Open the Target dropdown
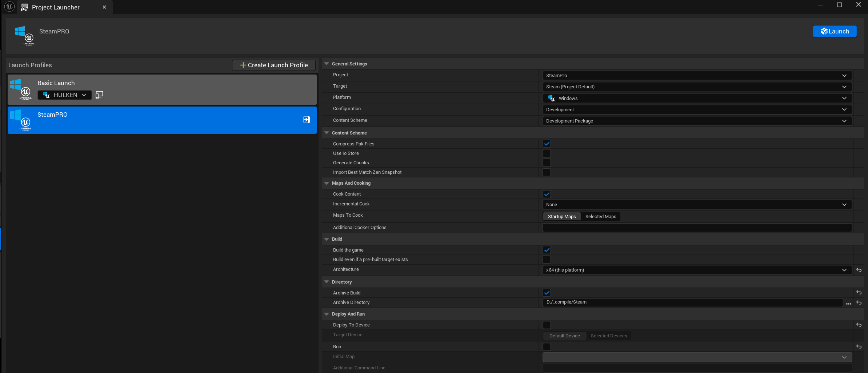 (x=697, y=87)
